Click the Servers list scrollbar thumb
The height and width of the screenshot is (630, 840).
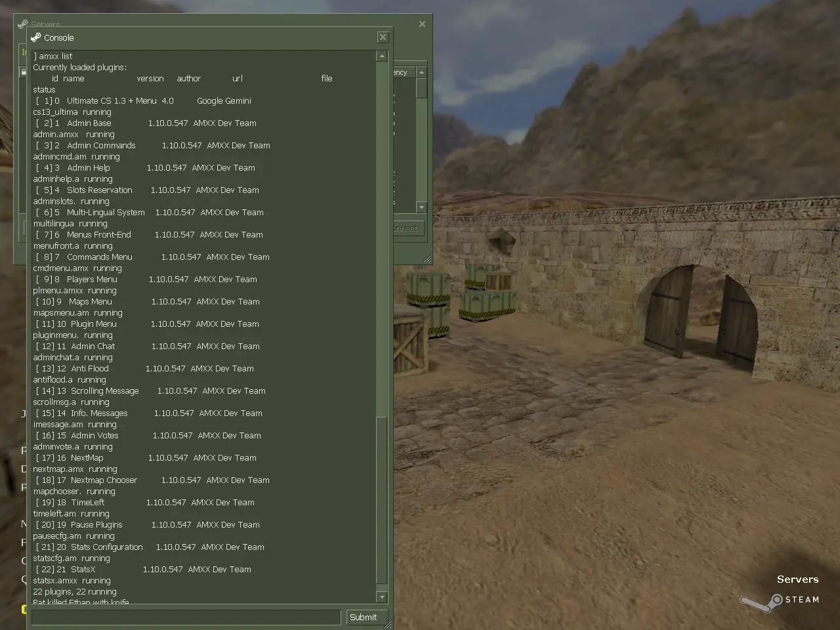coord(421,89)
